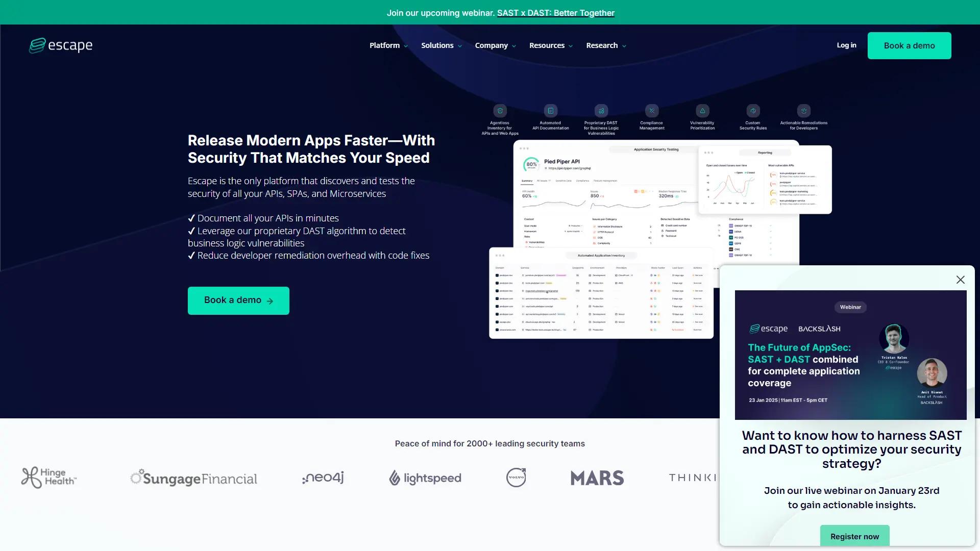Close the webinar popup
This screenshot has height=551, width=980.
(x=960, y=280)
